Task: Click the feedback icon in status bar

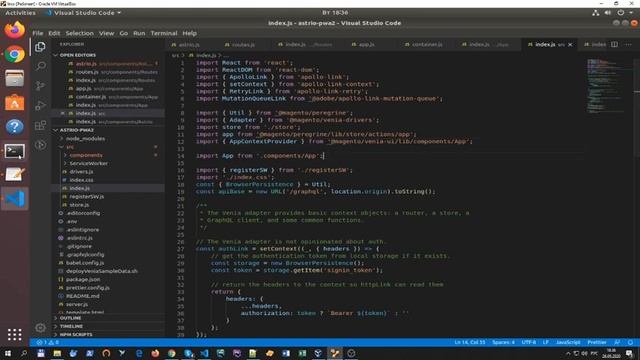Action: tap(617, 342)
